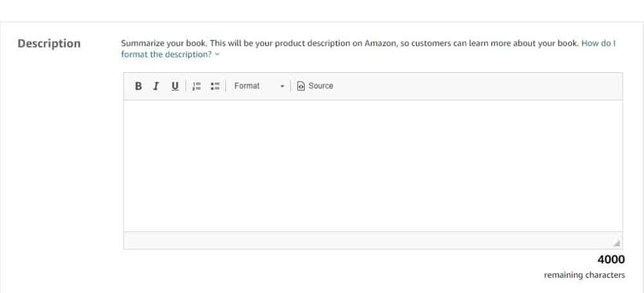This screenshot has width=644, height=293.
Task: Click the chevron after the format help link
Action: tap(217, 54)
